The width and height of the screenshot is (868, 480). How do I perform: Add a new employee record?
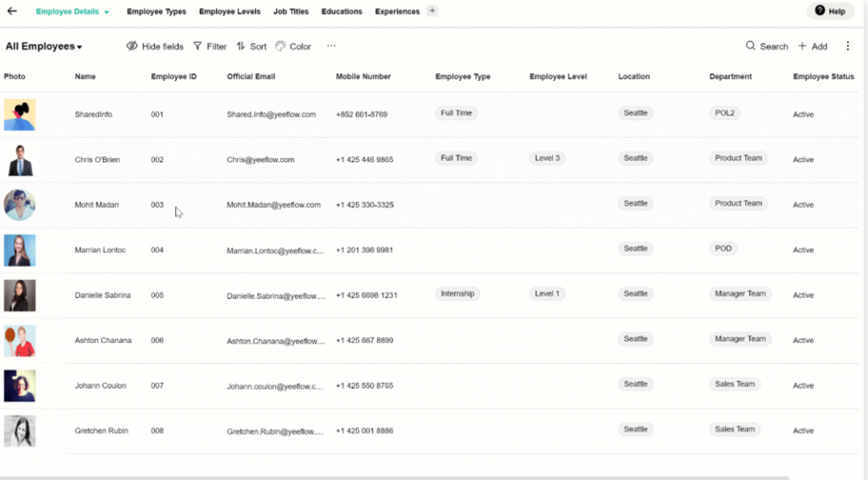(x=812, y=46)
